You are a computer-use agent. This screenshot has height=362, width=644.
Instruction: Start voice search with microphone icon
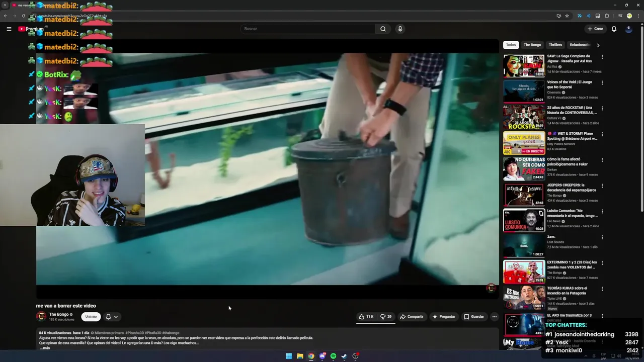[400, 29]
